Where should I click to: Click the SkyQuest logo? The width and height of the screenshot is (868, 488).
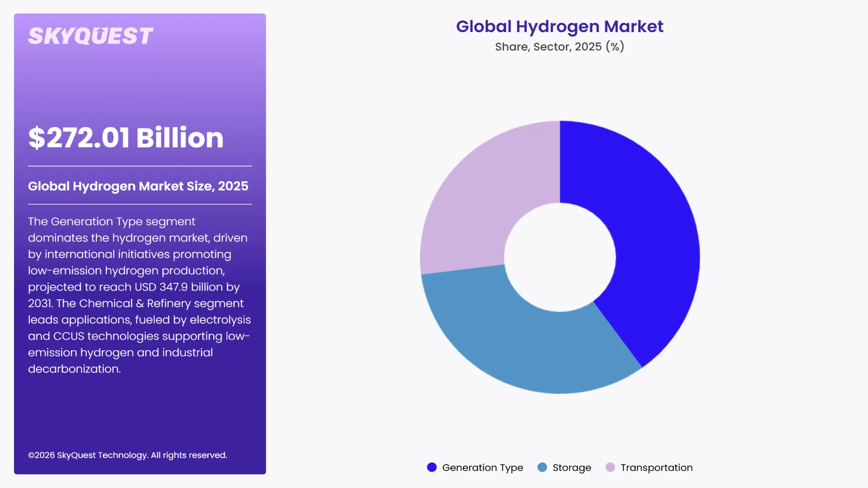90,36
